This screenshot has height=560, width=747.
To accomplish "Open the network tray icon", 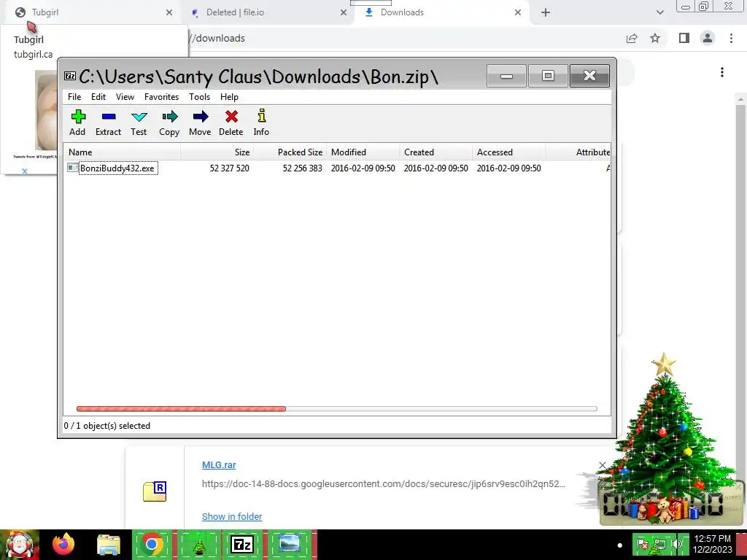I will point(659,544).
